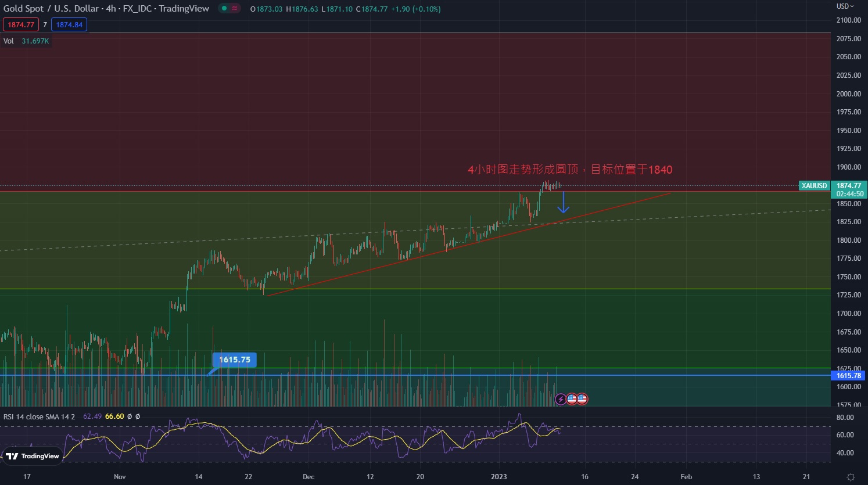Open chart settings gear icon
Viewport: 868px width, 485px height.
coord(851,477)
